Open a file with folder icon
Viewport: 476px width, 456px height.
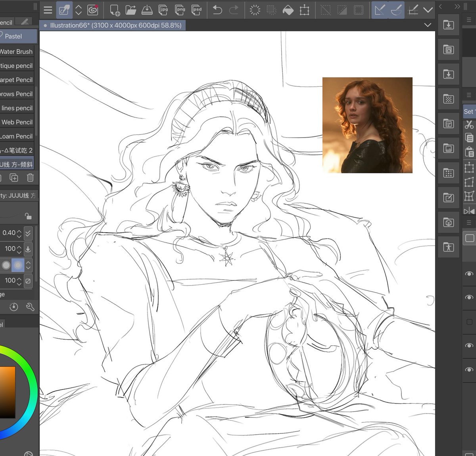tap(131, 10)
